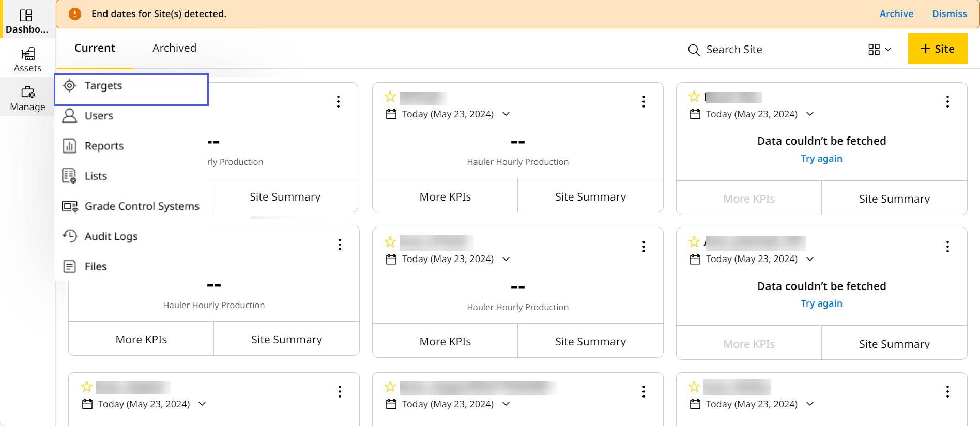The height and width of the screenshot is (426, 980).
Task: Open Site Summary on top-left site card
Action: (x=285, y=196)
